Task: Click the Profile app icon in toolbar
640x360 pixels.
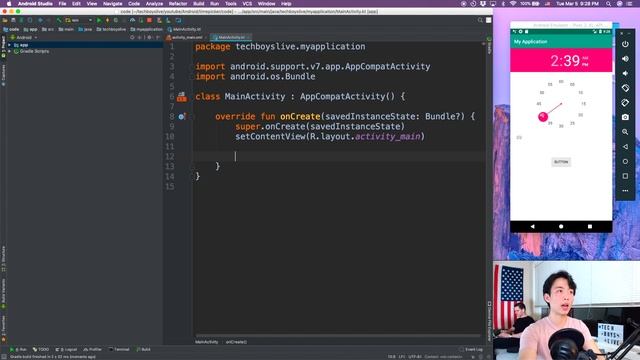Action: [132, 20]
